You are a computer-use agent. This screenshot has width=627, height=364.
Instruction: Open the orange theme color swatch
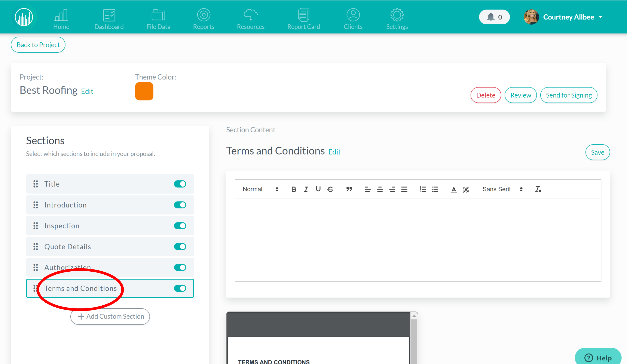point(144,91)
